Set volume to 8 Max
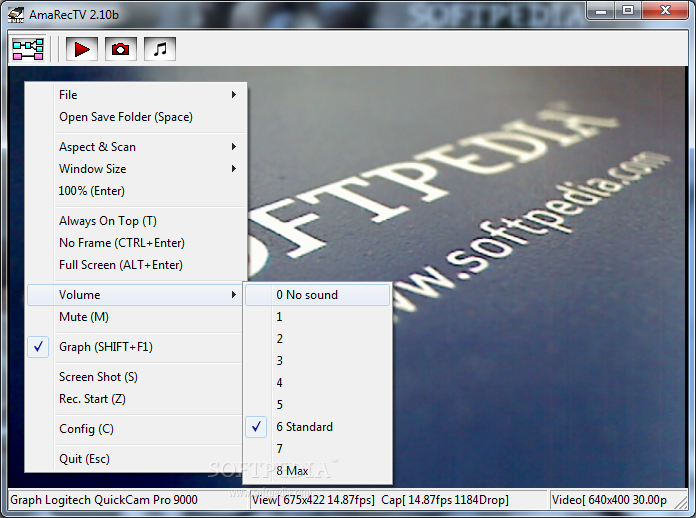The image size is (696, 518). pos(317,471)
